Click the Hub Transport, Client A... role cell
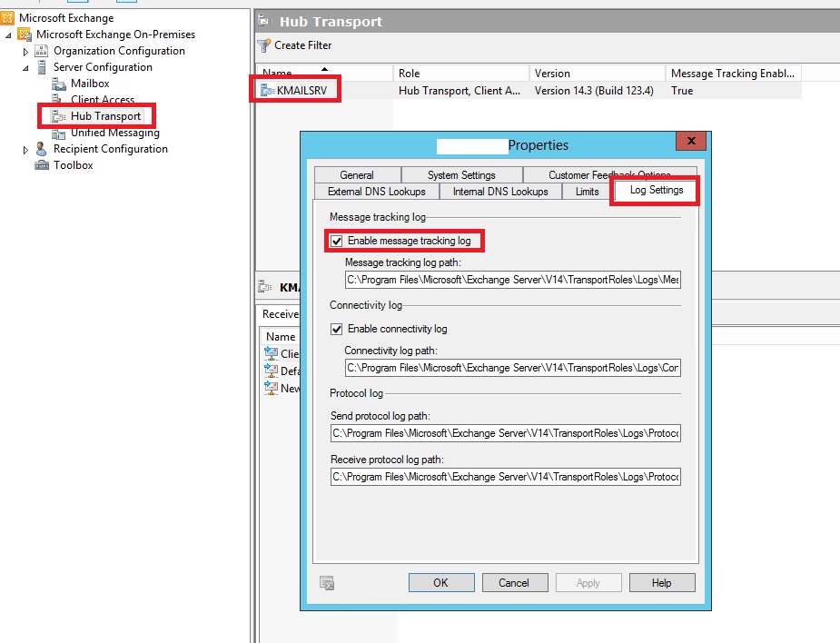The height and width of the screenshot is (643, 840). click(x=460, y=91)
